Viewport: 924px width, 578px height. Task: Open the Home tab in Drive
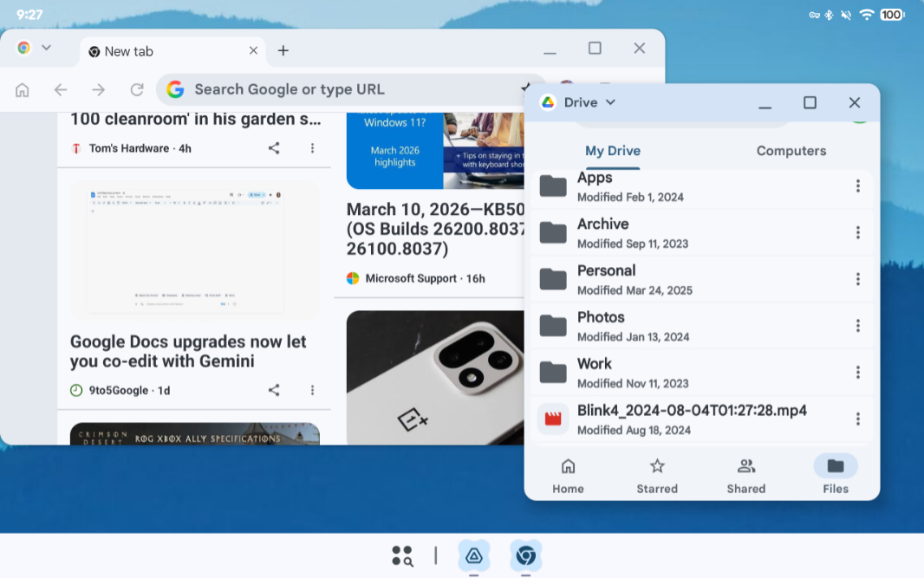coord(568,476)
